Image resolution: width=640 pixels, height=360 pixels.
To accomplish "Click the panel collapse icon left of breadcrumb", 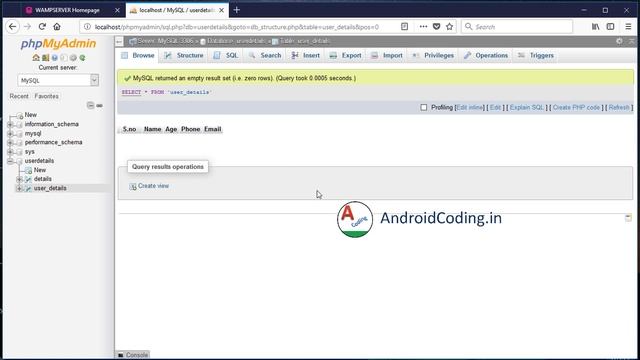I will [119, 41].
